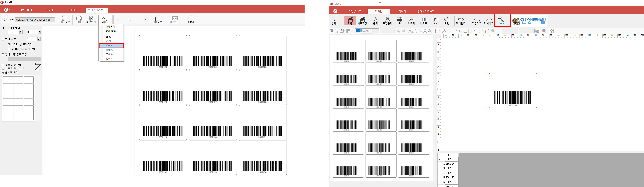Image resolution: width=644 pixels, height=187 pixels.
Task: Enable 오른쪽 부터 인쇄 checkbox
Action: [x=3, y=68]
